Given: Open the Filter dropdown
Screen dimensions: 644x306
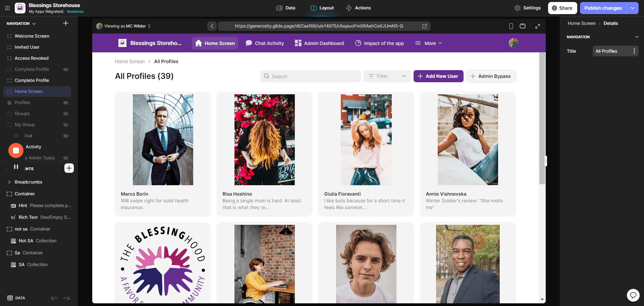Looking at the screenshot, I should click(x=387, y=76).
